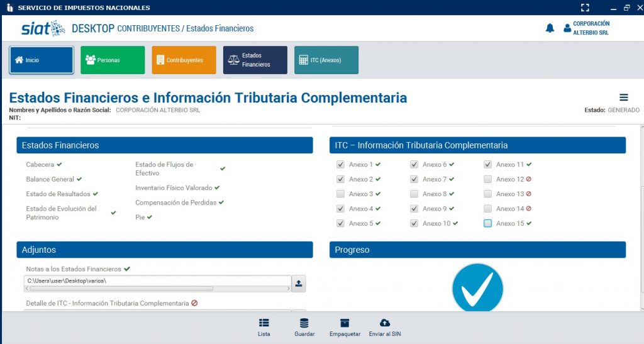Go to the ITC (Anexos) tab

(x=326, y=60)
